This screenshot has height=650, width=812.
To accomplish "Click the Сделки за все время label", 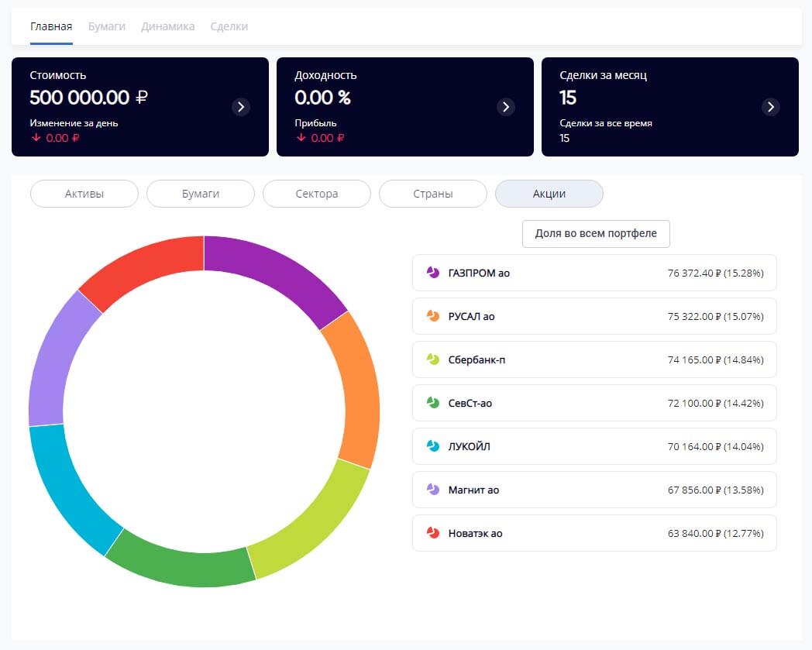I will click(x=605, y=123).
